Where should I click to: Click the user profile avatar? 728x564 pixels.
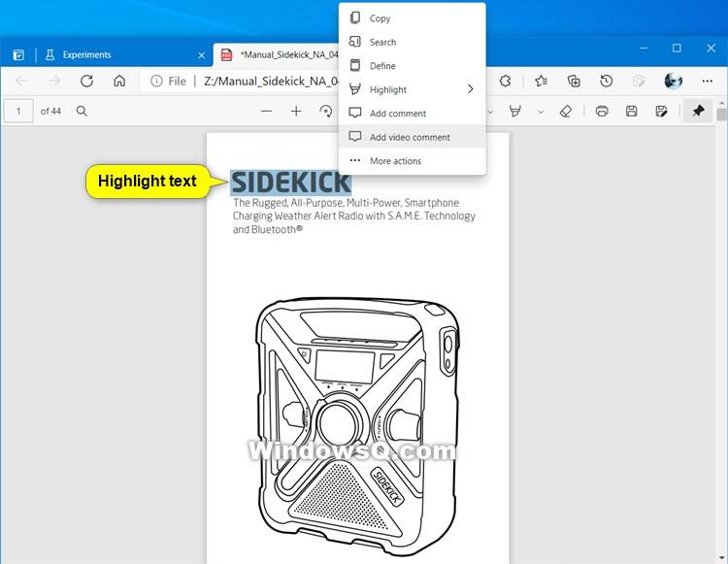tap(674, 81)
